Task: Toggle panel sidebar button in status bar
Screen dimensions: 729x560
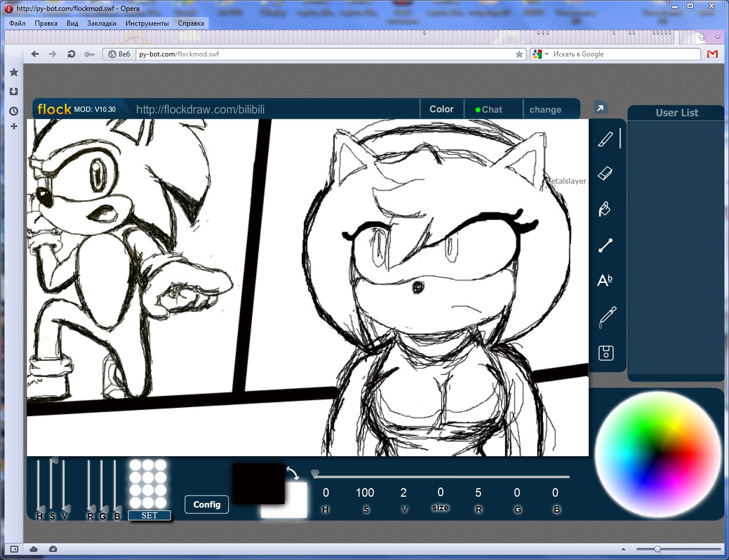Action: point(15,549)
